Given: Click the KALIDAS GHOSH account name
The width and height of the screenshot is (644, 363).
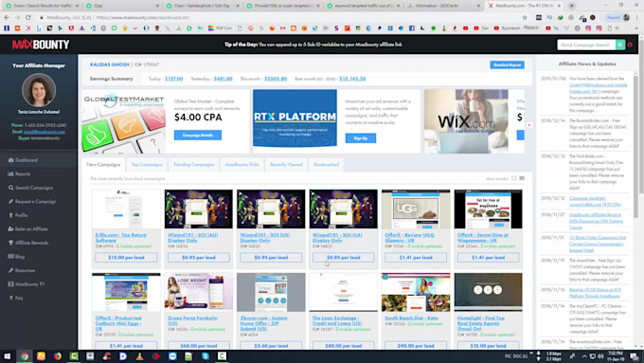Looking at the screenshot, I should pos(110,64).
